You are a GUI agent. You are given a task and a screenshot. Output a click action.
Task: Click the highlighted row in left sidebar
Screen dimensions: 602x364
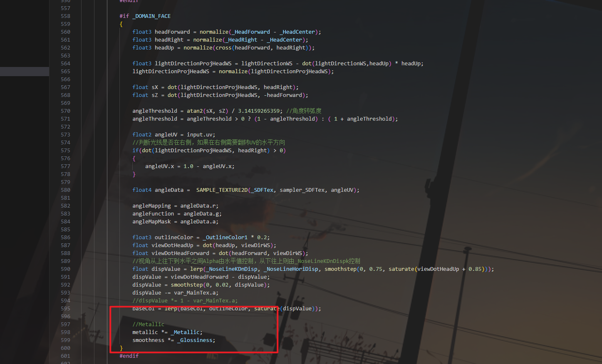coord(24,72)
